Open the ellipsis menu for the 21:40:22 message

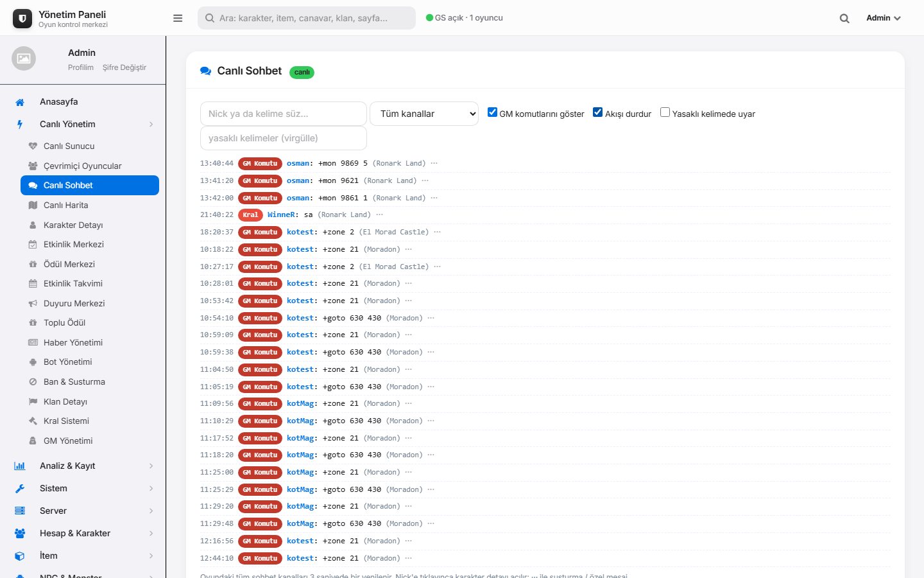379,215
